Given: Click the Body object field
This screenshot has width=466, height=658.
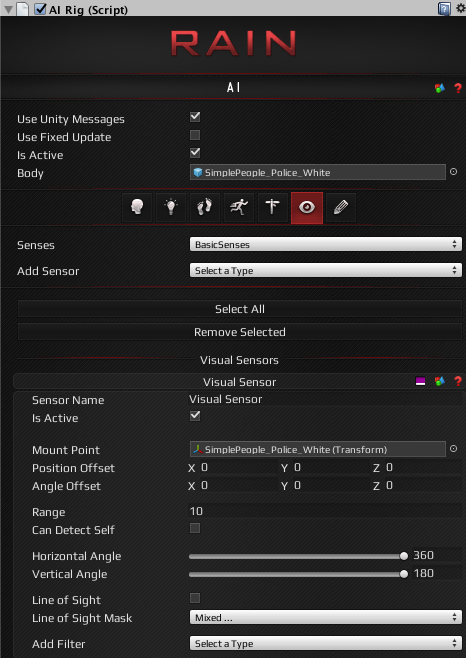Looking at the screenshot, I should 318,172.
